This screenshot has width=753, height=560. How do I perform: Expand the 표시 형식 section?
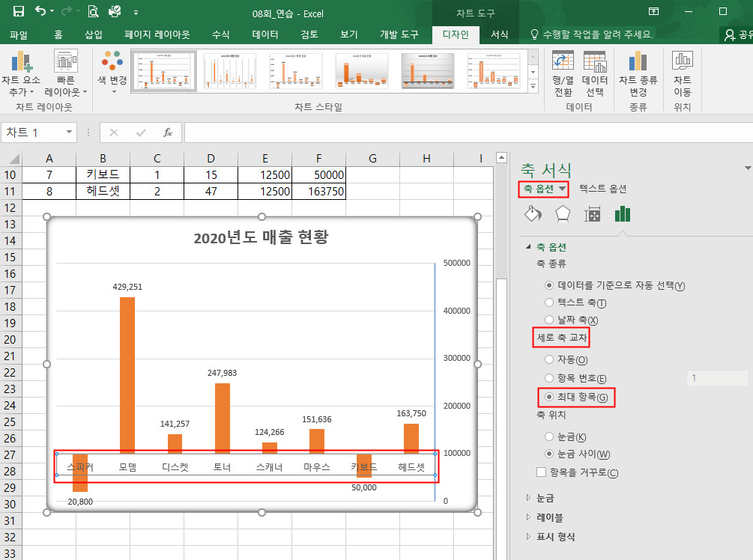tap(528, 536)
